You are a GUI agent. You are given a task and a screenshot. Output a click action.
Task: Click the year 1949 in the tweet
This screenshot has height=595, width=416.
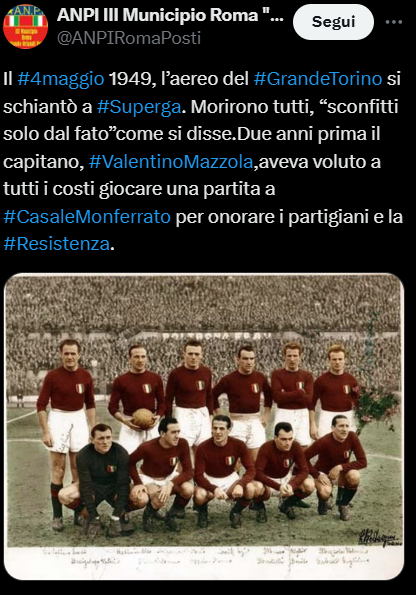(x=130, y=79)
